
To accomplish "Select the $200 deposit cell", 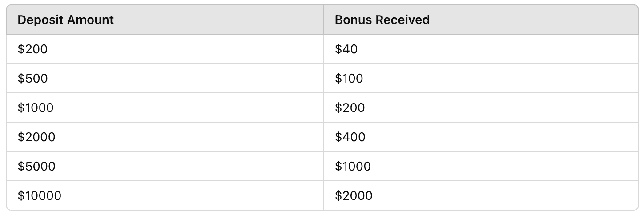I will point(32,49).
